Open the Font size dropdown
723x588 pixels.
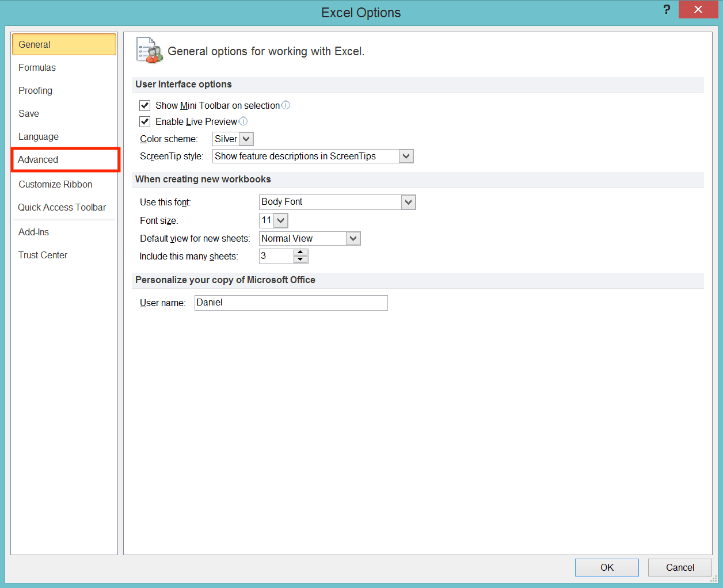pos(281,220)
